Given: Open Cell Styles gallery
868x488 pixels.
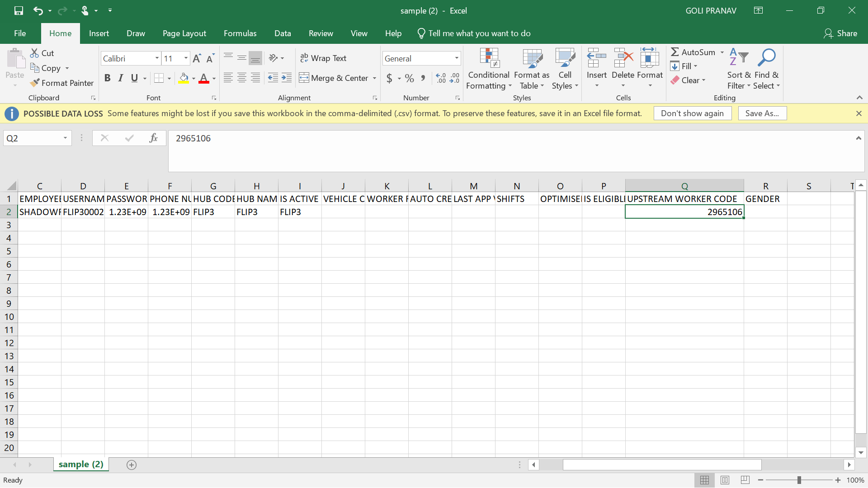Looking at the screenshot, I should 565,69.
